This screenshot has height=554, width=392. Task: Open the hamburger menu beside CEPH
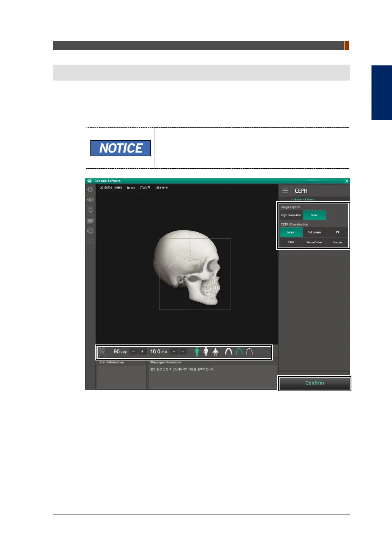point(285,191)
